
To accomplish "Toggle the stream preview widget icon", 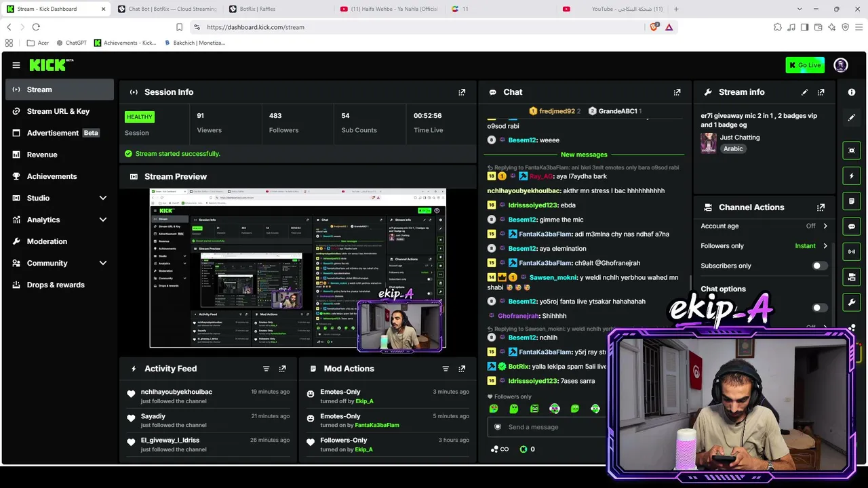I will [x=852, y=150].
